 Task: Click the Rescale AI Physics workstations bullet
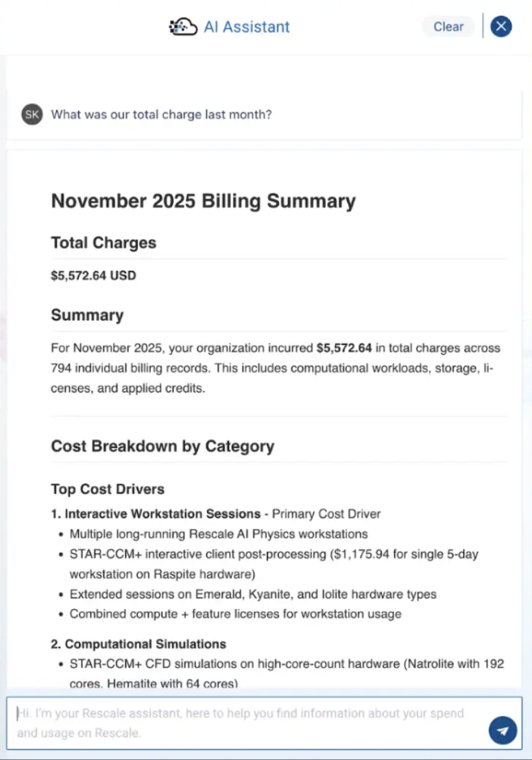click(219, 534)
